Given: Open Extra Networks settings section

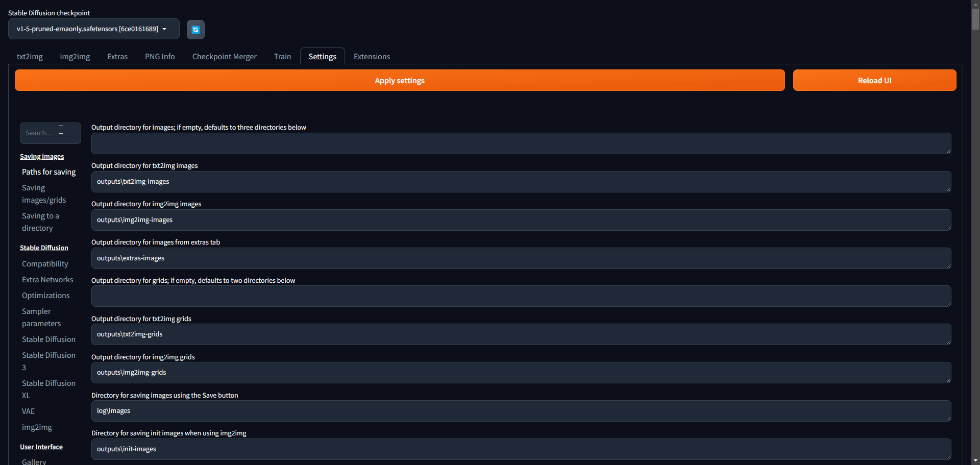Looking at the screenshot, I should coord(47,280).
